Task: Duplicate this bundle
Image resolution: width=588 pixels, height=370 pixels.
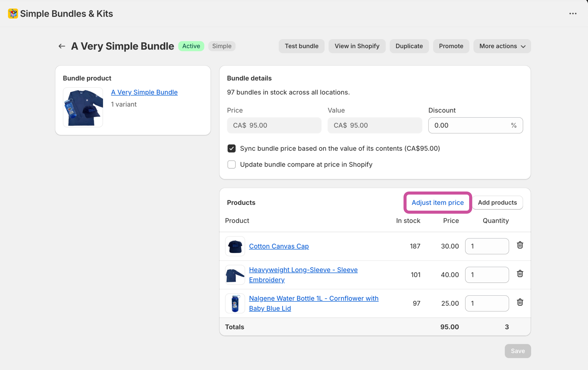Action: click(409, 46)
